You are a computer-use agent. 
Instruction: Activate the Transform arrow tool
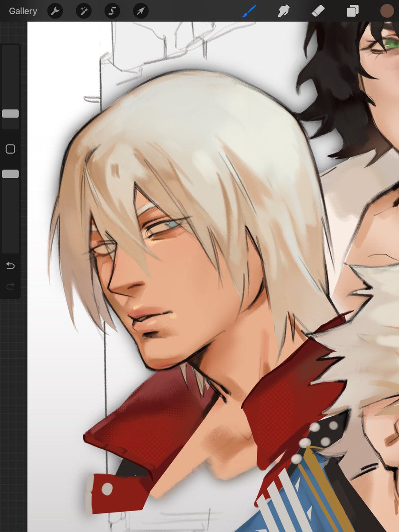[141, 11]
